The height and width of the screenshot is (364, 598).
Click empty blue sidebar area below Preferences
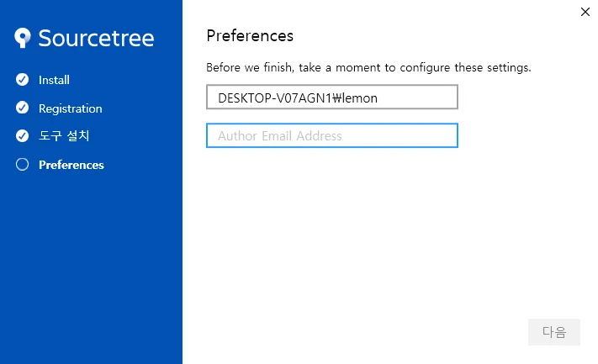pyautogui.click(x=91, y=266)
